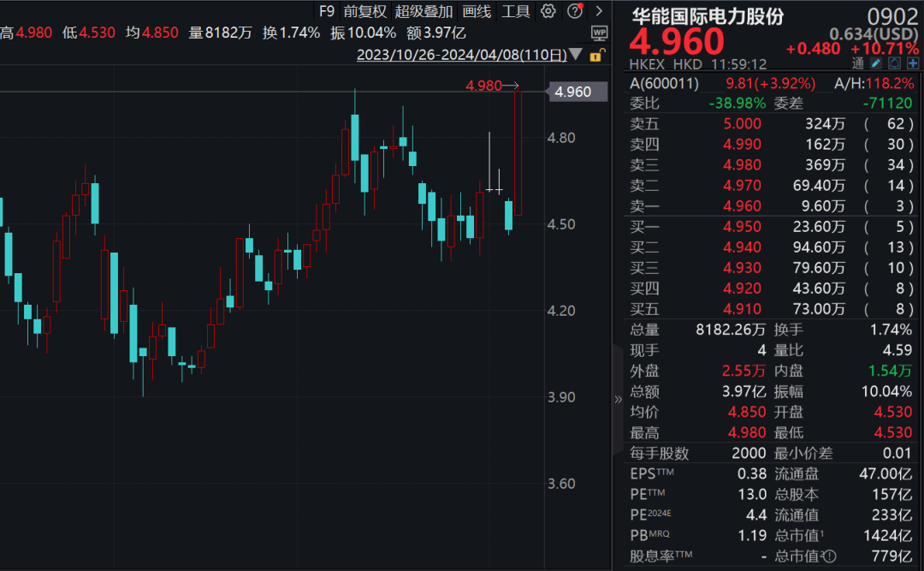Select the 卖一 ask price 4.960
Viewport: 924px width, 571px height.
(742, 206)
